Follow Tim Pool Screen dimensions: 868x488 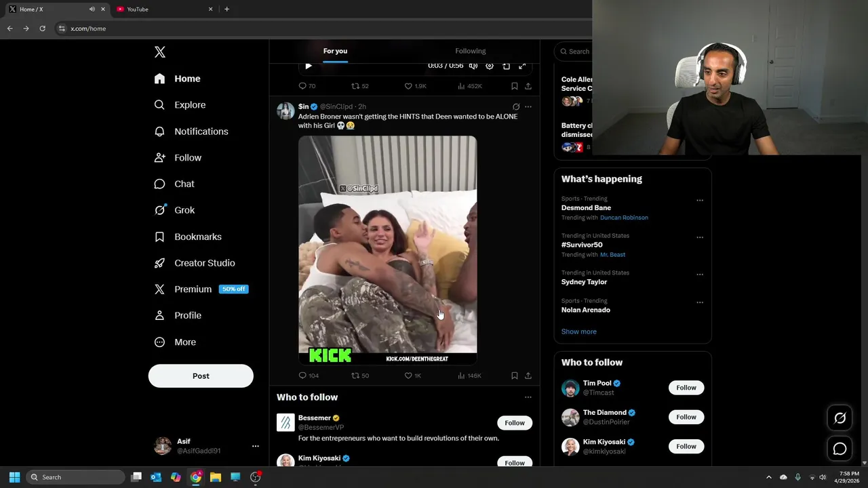(686, 388)
